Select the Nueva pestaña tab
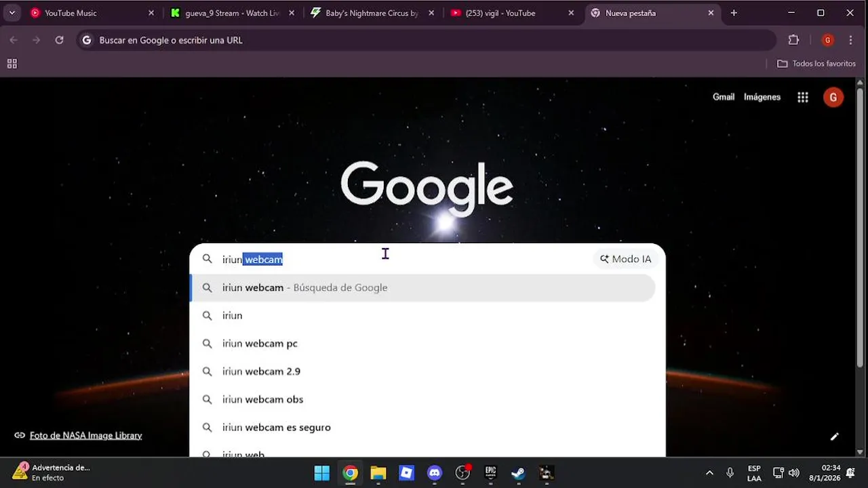 coord(651,13)
